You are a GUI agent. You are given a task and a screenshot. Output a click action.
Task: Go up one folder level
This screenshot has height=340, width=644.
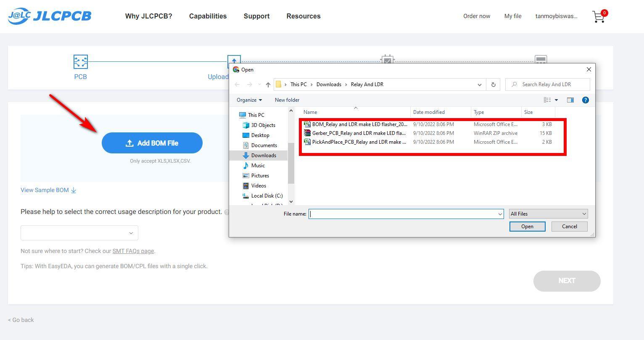pyautogui.click(x=268, y=84)
